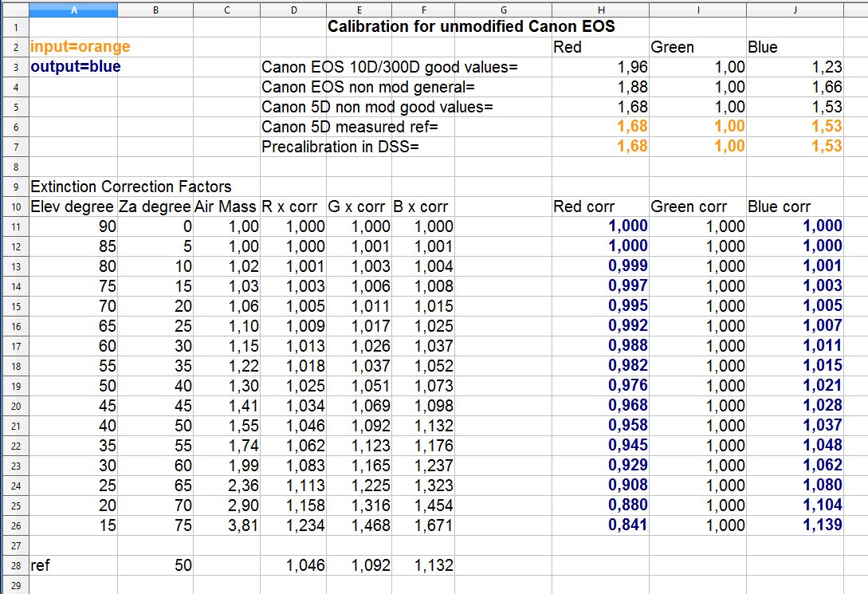This screenshot has width=868, height=594.
Task: Select the 'Canon 5D measured ref=' label cell
Action: pyautogui.click(x=350, y=127)
